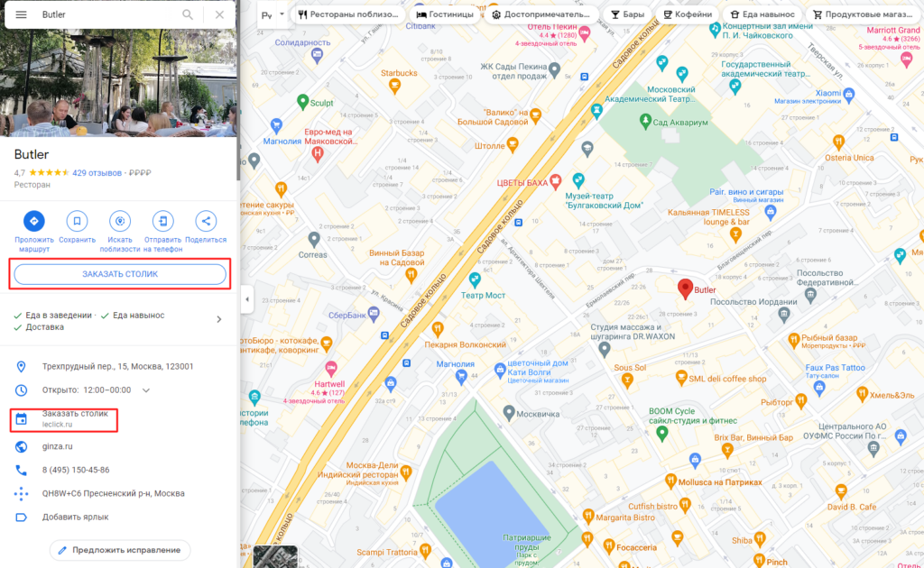Open the 429 отзывов reviews link
Screen dimensions: 924x568
coord(97,173)
